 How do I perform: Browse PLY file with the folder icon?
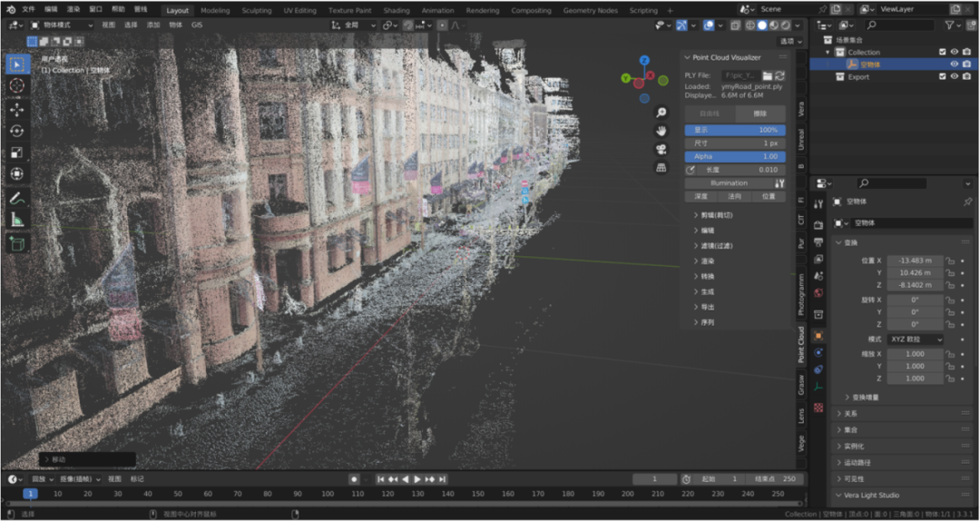pos(767,75)
